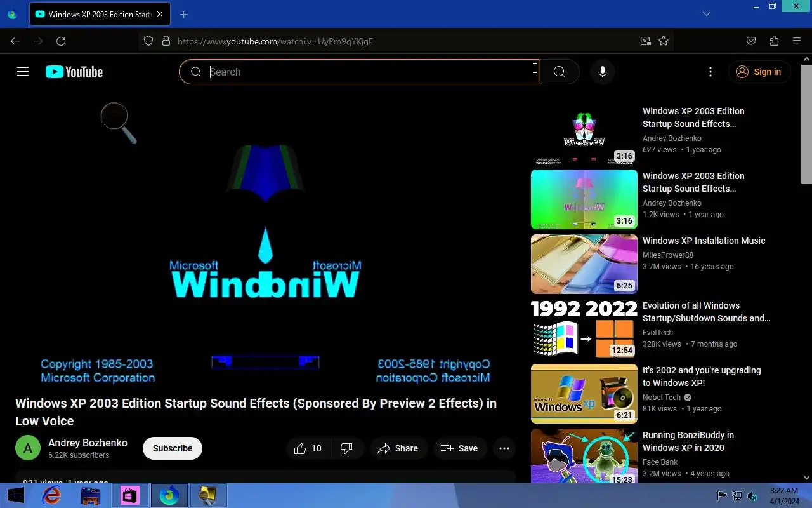Open the Windows Start button
Image resolution: width=812 pixels, height=508 pixels.
pos(16,495)
